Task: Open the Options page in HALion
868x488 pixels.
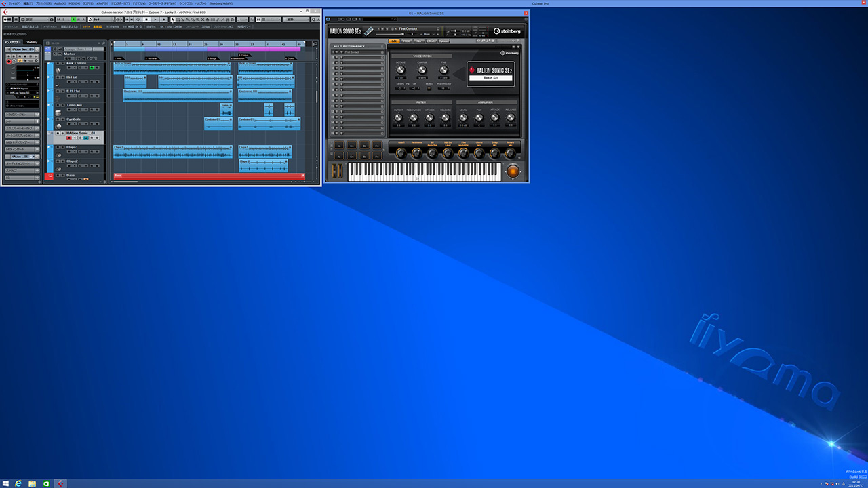Action: [443, 41]
